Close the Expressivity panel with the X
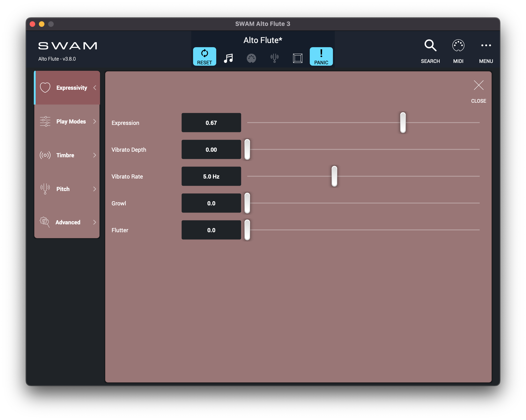This screenshot has width=526, height=420. click(x=479, y=86)
